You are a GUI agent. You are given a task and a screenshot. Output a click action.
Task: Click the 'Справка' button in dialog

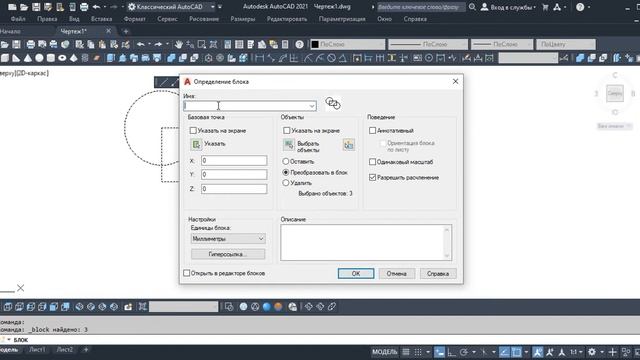coord(438,273)
